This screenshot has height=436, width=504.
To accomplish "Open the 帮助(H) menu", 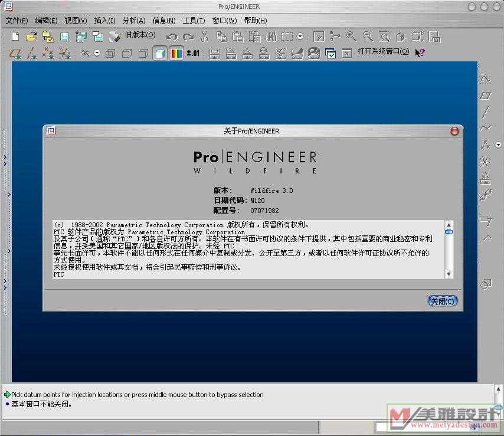I will click(255, 21).
